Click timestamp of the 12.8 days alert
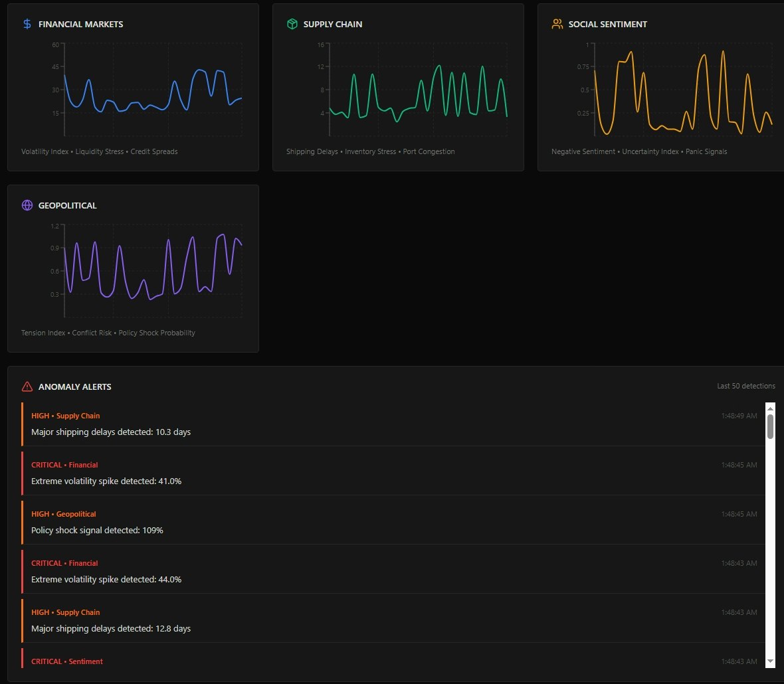Image resolution: width=784 pixels, height=684 pixels. pyautogui.click(x=739, y=612)
